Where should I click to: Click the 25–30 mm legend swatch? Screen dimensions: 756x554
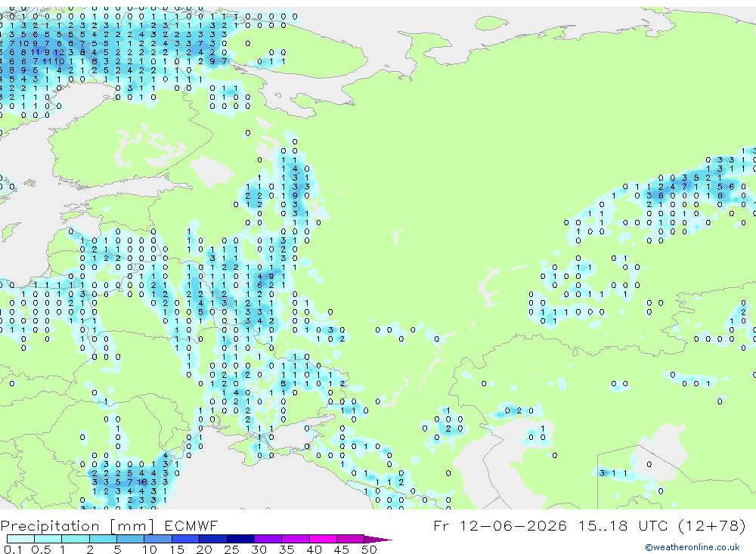[x=240, y=539]
